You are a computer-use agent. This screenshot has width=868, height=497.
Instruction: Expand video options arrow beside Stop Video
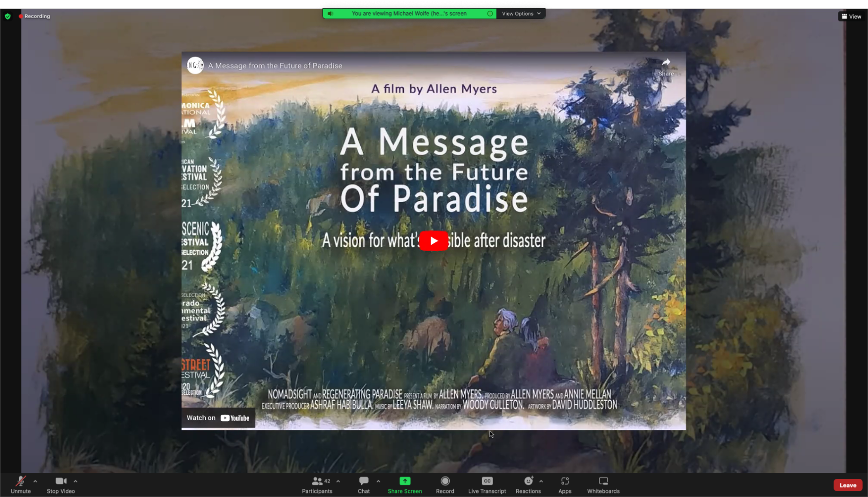pyautogui.click(x=75, y=481)
